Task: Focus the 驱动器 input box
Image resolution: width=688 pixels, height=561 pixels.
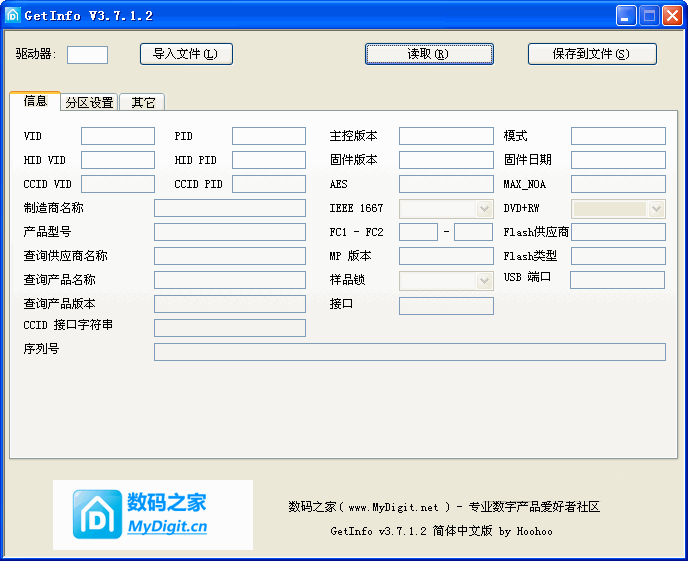Action: [87, 54]
